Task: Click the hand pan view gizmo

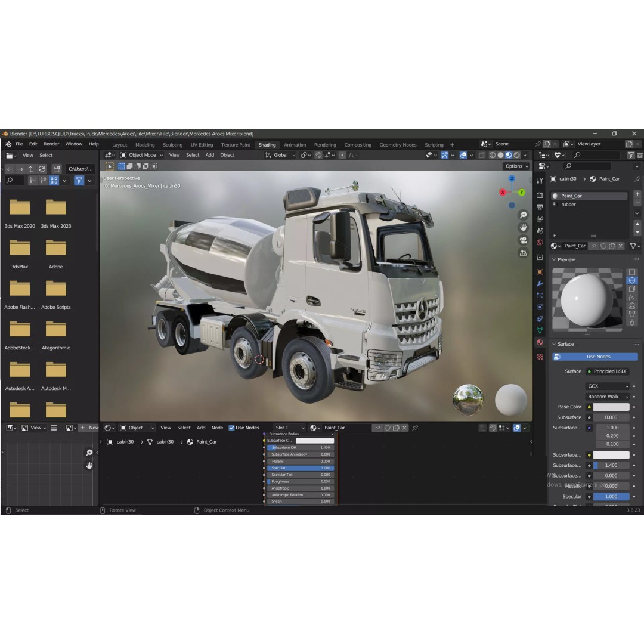Action: tap(524, 227)
